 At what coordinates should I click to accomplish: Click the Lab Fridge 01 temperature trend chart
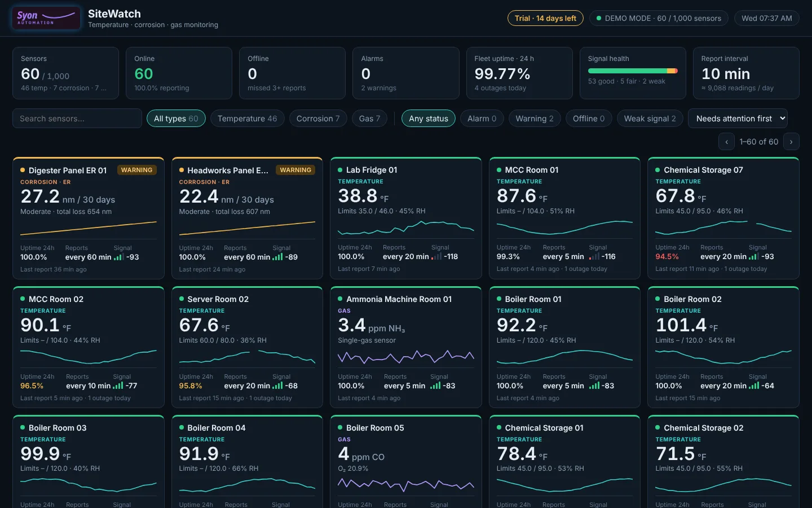tap(406, 229)
